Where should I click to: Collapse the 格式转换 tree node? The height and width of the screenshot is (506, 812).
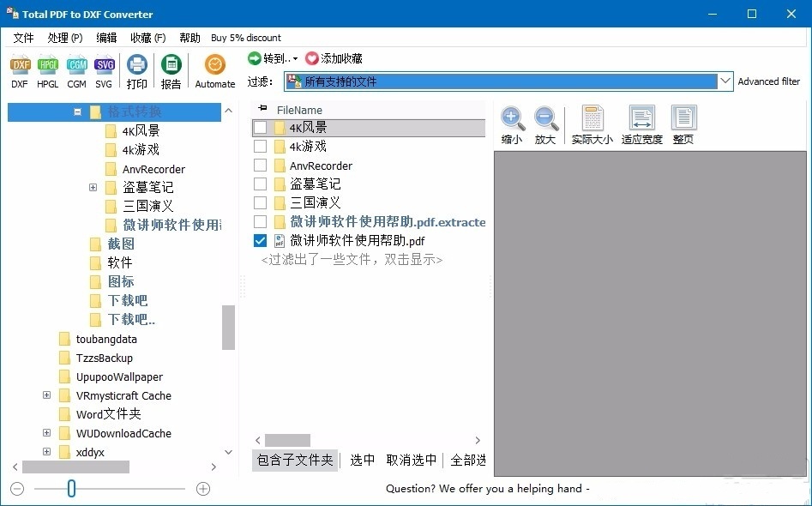[78, 111]
